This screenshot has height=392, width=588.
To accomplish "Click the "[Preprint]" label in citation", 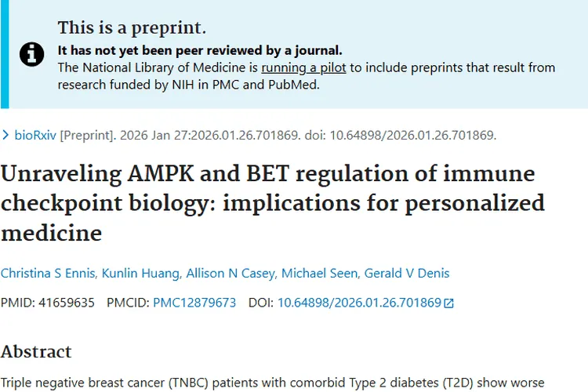I will click(x=88, y=135).
